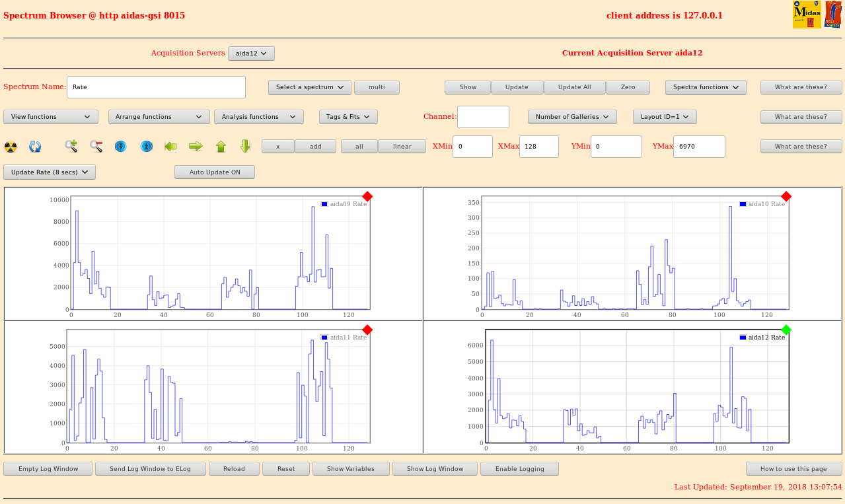This screenshot has width=845, height=504.
Task: Click the green down arrow icon
Action: tap(245, 146)
